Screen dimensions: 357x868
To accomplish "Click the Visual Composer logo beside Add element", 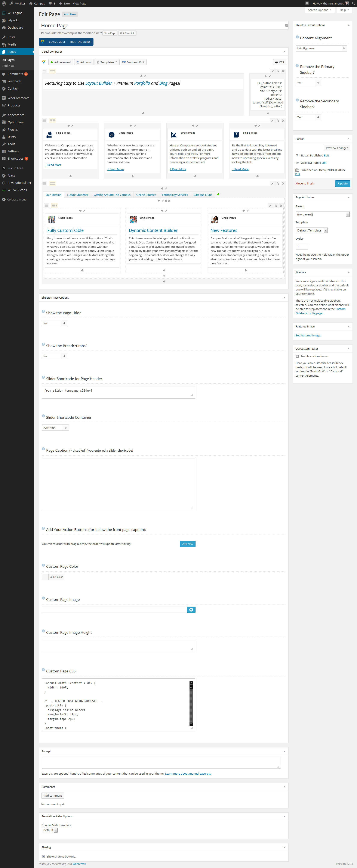I will 44,62.
